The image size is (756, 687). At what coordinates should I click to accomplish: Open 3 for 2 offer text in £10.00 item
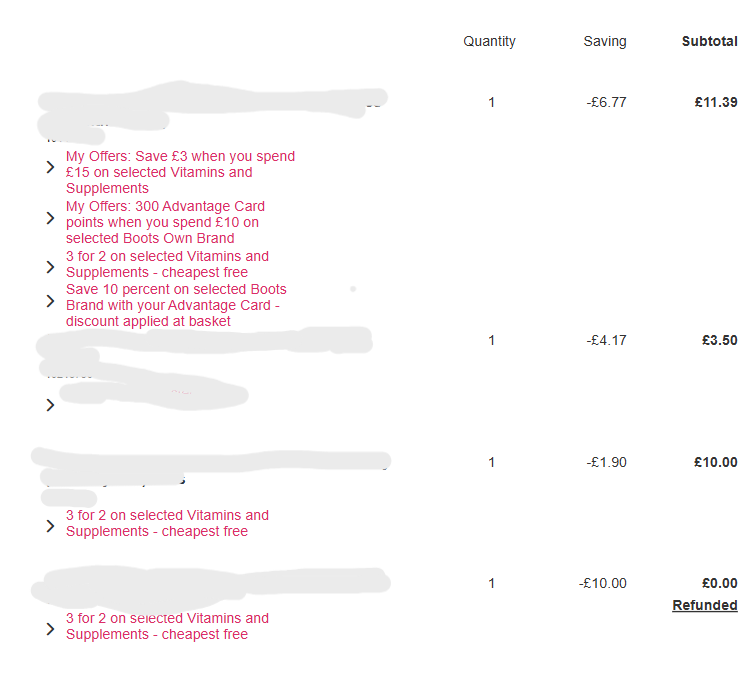pyautogui.click(x=167, y=523)
